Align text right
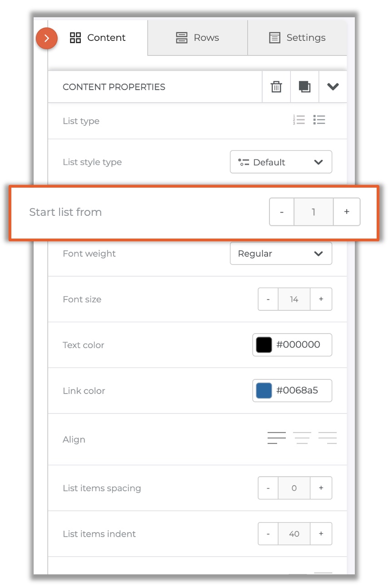388x588 pixels. coord(328,438)
